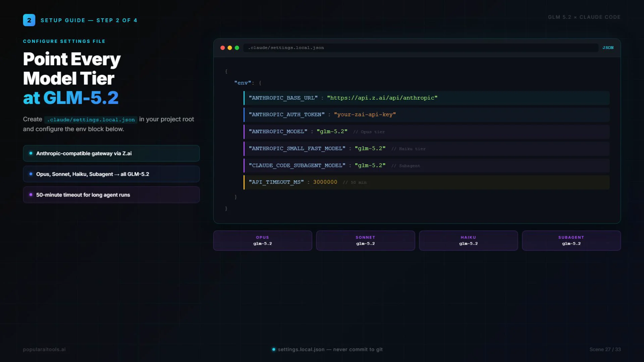Screen dimensions: 644x362
Task: Click the // 50 min comment
Action: (x=355, y=183)
